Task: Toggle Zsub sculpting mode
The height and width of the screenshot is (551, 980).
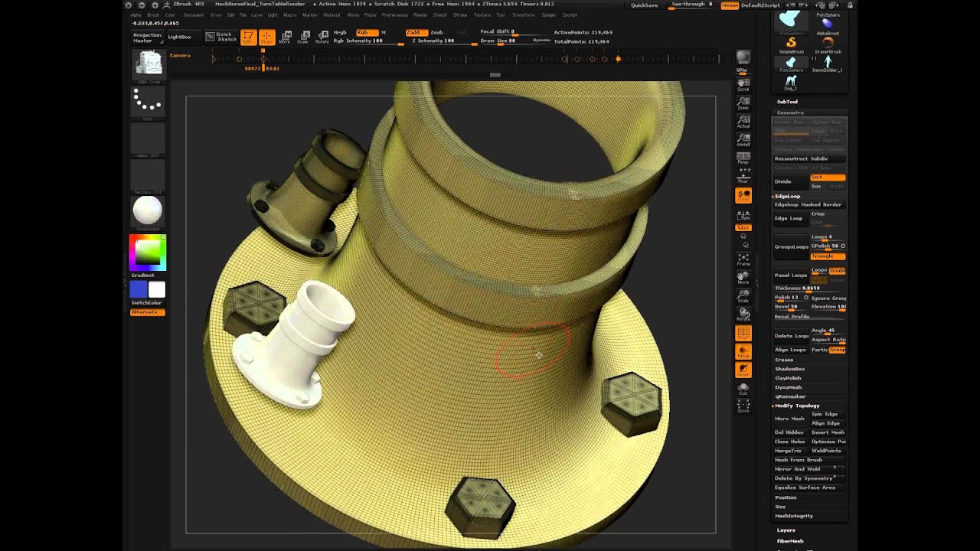Action: 436,32
